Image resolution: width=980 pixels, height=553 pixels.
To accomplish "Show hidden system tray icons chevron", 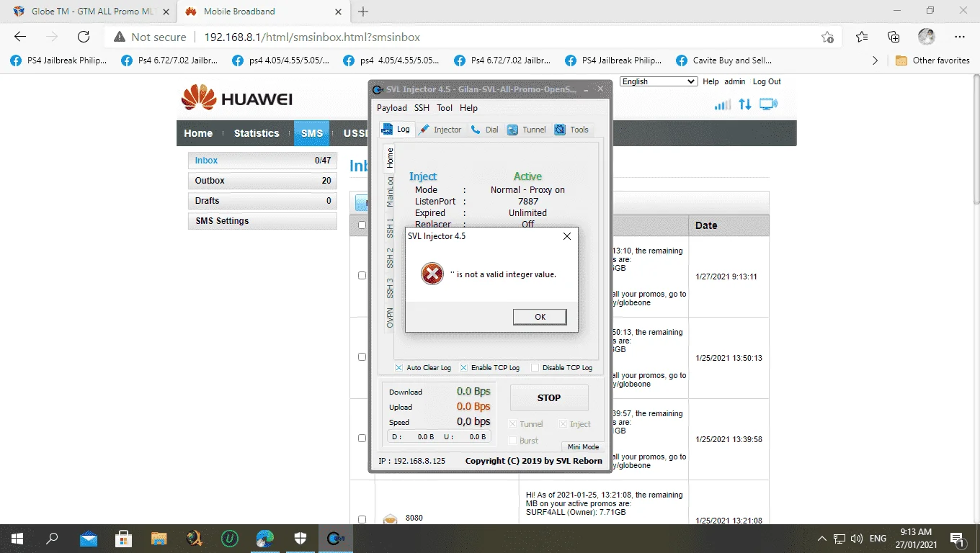I will pos(822,539).
